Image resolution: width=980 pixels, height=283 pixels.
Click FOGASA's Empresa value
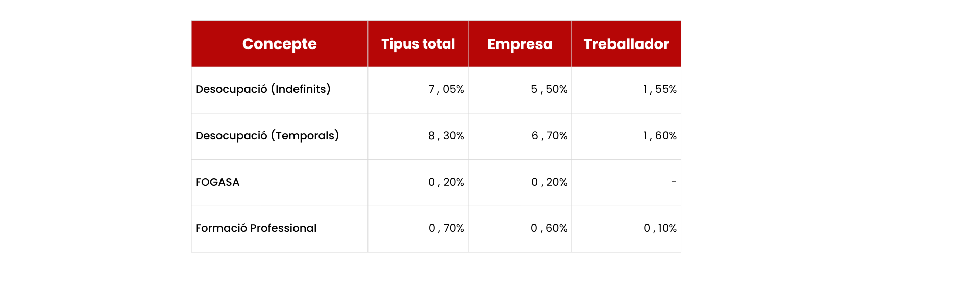(x=549, y=182)
